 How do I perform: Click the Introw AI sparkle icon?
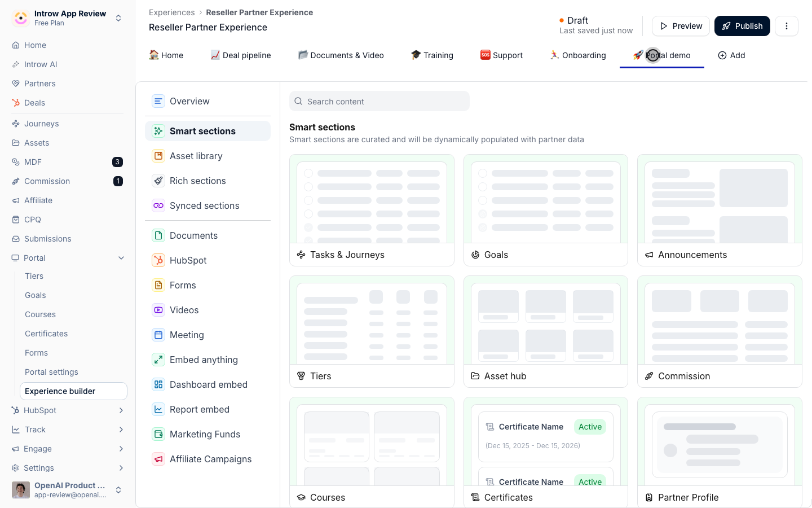(16, 64)
